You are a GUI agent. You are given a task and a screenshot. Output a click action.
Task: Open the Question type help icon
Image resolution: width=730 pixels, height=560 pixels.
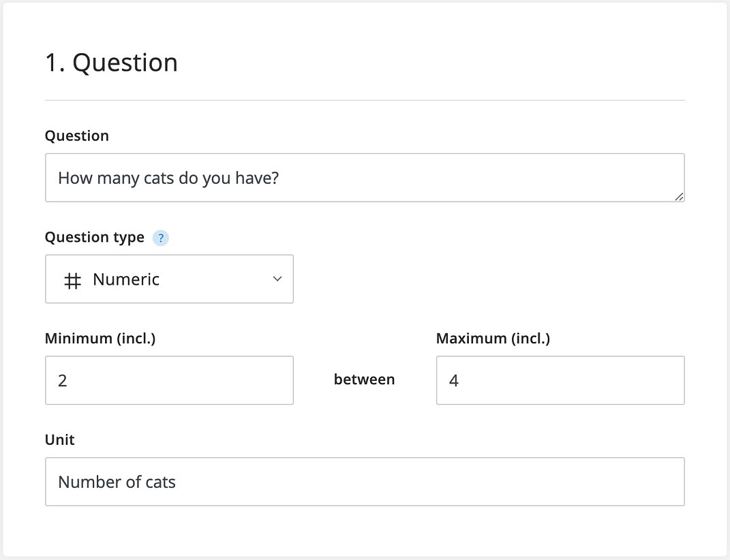click(161, 238)
